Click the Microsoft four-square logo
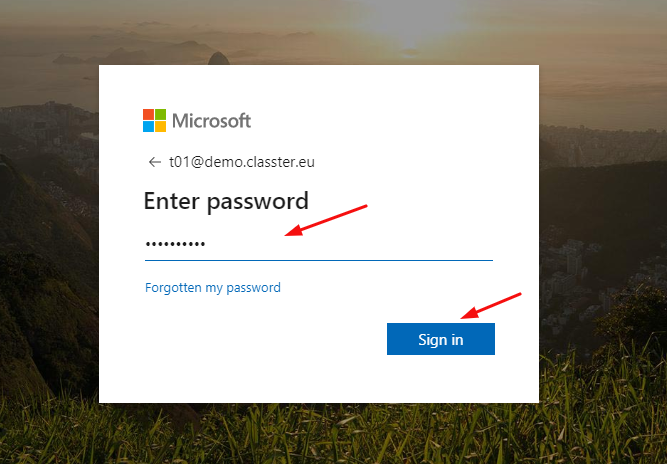This screenshot has width=667, height=464. click(x=154, y=120)
